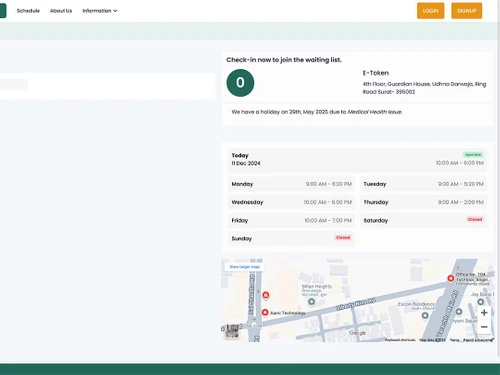Open the About Us page

[61, 11]
